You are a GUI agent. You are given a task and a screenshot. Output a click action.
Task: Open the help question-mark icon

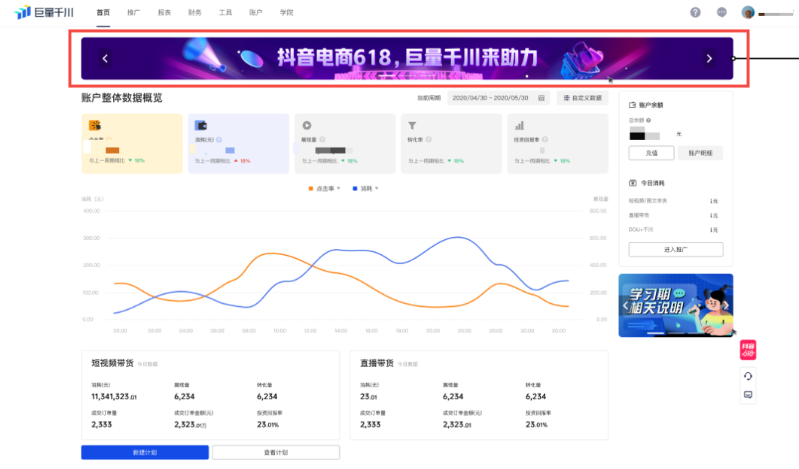coord(695,12)
